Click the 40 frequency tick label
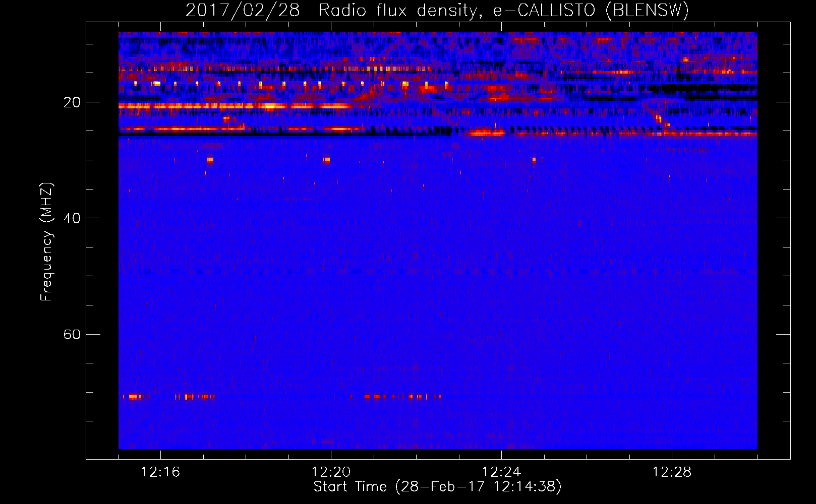816x504 pixels. tap(72, 218)
